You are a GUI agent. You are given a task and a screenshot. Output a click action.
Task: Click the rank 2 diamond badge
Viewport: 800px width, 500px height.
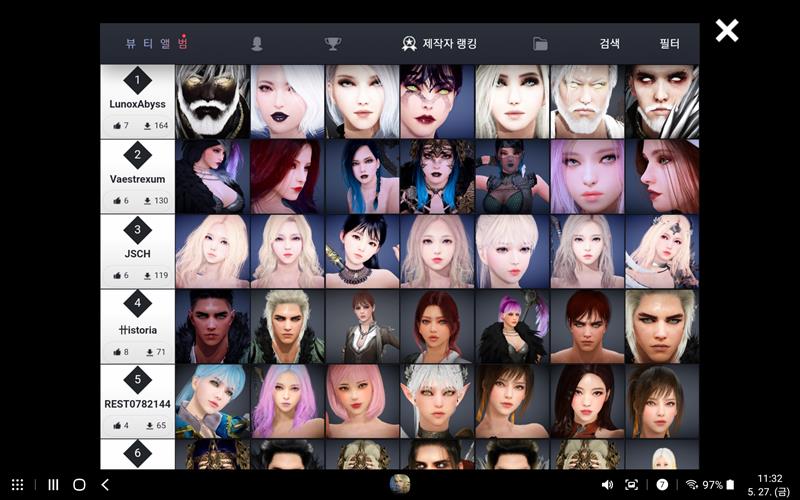(x=137, y=155)
